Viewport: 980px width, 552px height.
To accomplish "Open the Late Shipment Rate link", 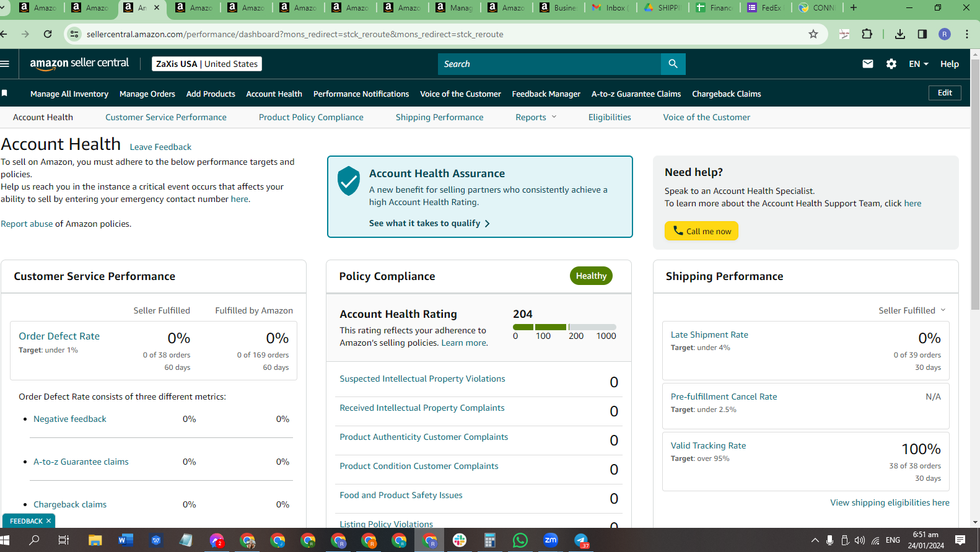I will (709, 335).
